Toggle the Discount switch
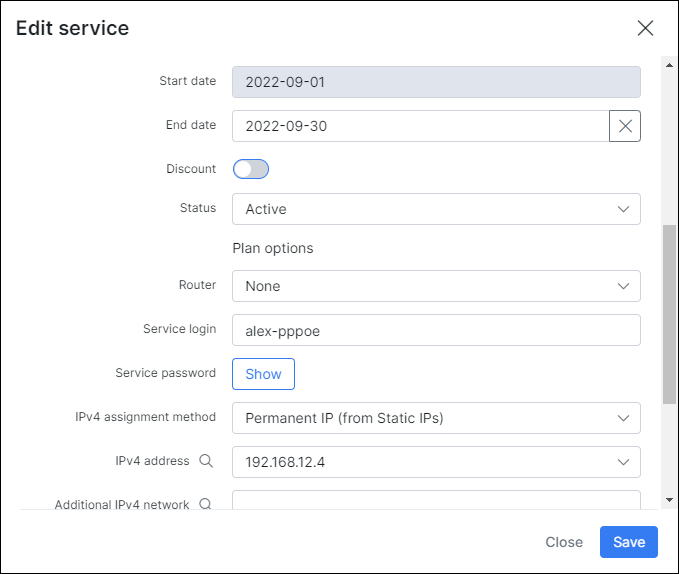679x574 pixels. 251,169
